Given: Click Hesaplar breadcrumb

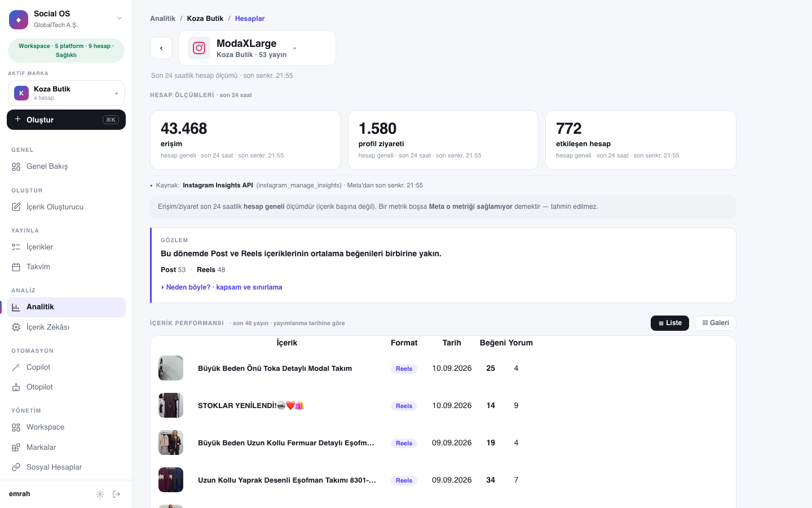Looking at the screenshot, I should pyautogui.click(x=250, y=19).
